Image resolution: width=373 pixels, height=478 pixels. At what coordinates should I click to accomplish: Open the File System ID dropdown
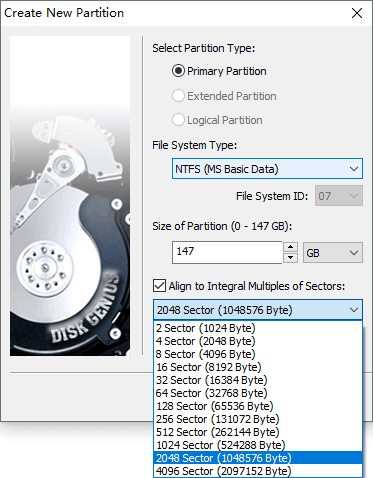click(339, 196)
